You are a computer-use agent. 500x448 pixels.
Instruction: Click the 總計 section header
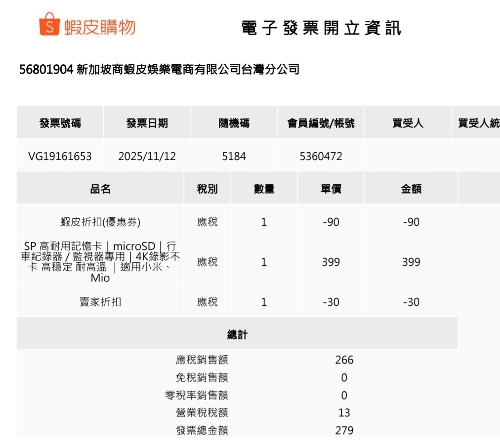(237, 335)
